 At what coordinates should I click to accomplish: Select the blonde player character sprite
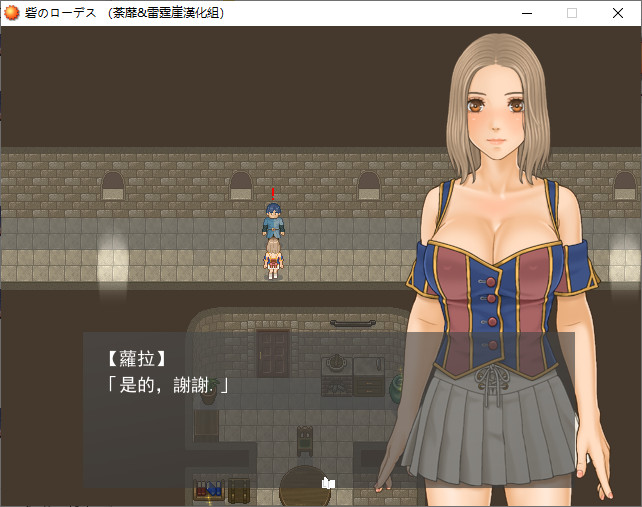pyautogui.click(x=272, y=255)
